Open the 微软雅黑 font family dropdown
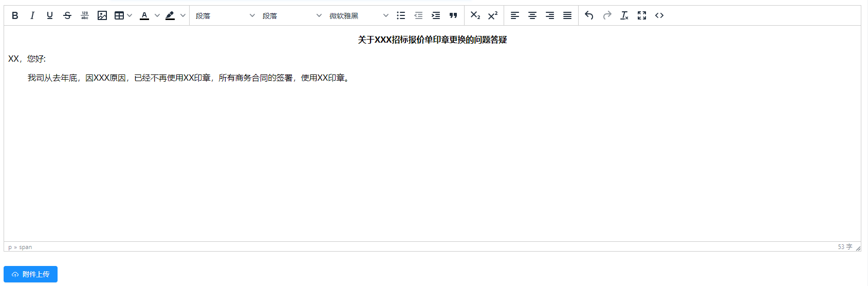Image resolution: width=868 pixels, height=286 pixels. pos(359,15)
